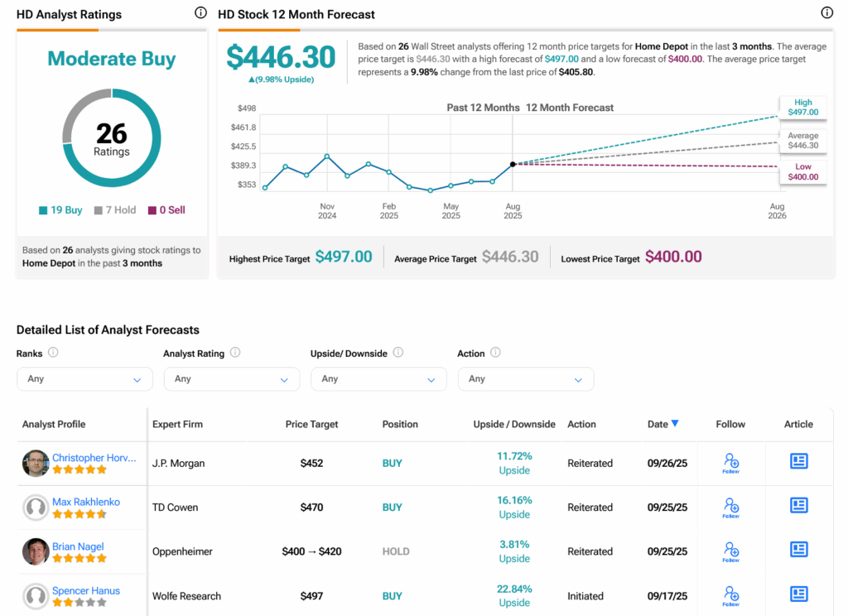
Task: Open the Analyst Rating dropdown
Action: pos(231,379)
